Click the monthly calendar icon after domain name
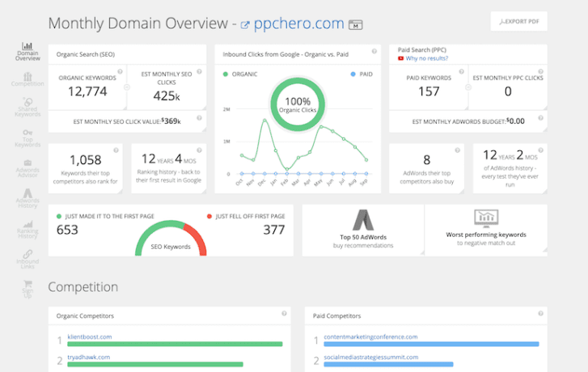The image size is (588, 372). pos(356,25)
